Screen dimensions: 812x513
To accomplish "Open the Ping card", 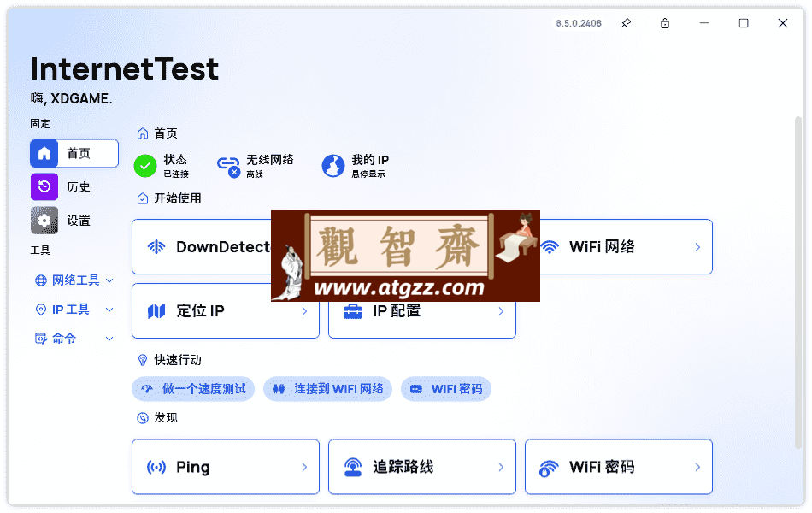I will [x=226, y=467].
